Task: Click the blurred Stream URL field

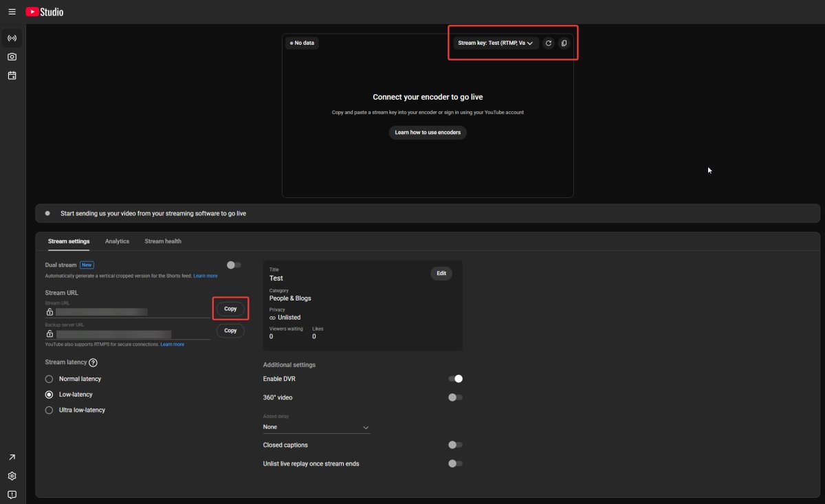Action: [102, 311]
